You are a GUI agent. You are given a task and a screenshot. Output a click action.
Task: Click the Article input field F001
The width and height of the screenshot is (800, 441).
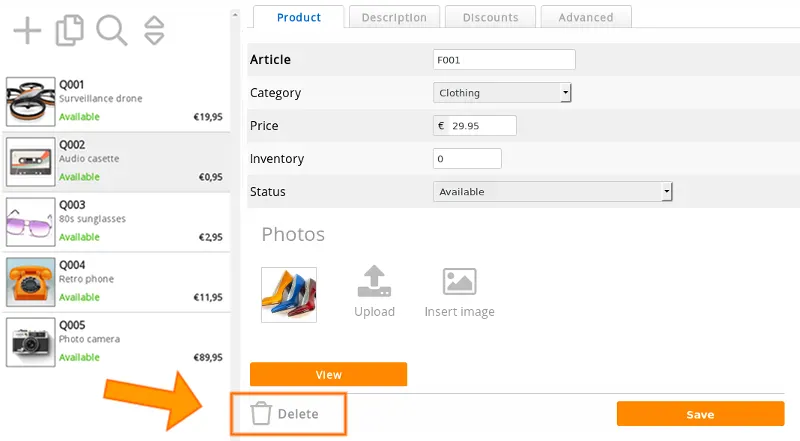click(x=504, y=60)
